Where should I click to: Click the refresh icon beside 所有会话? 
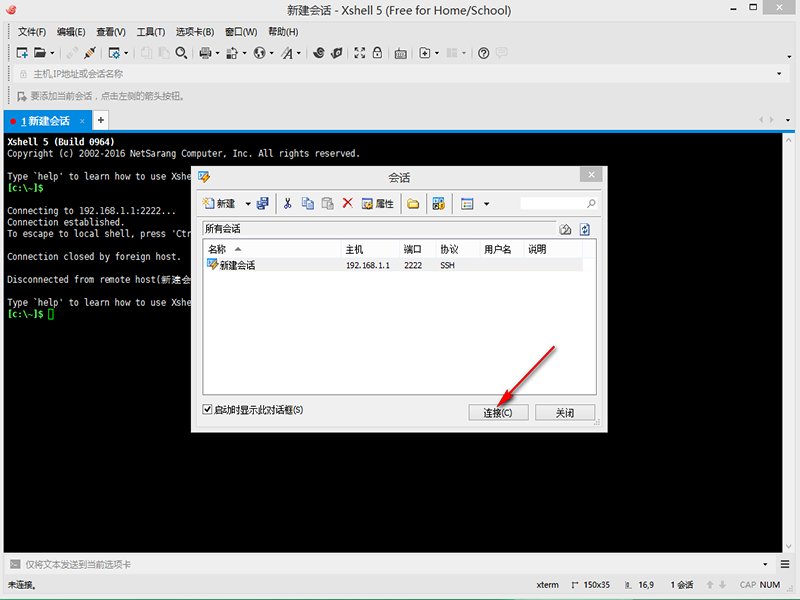[585, 229]
